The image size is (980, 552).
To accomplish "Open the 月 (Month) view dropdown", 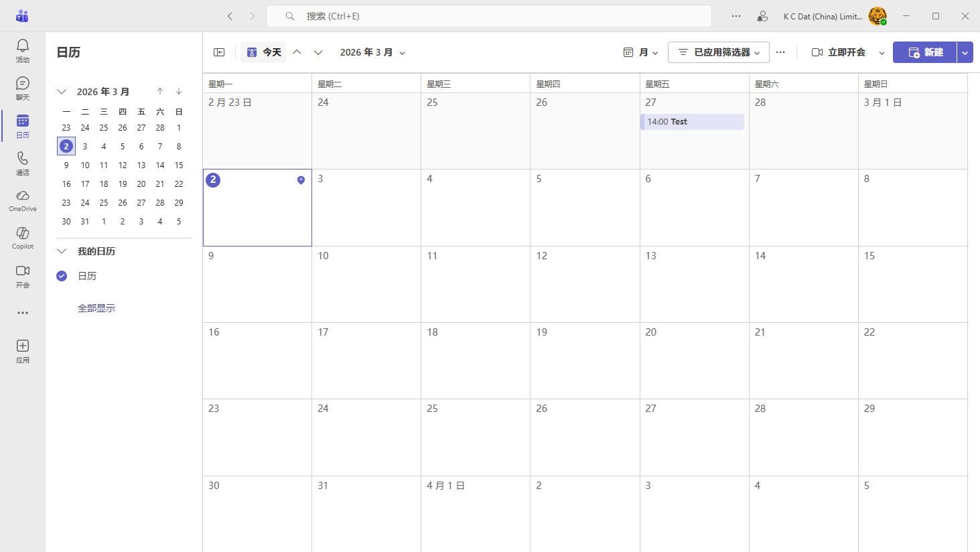I will point(640,52).
